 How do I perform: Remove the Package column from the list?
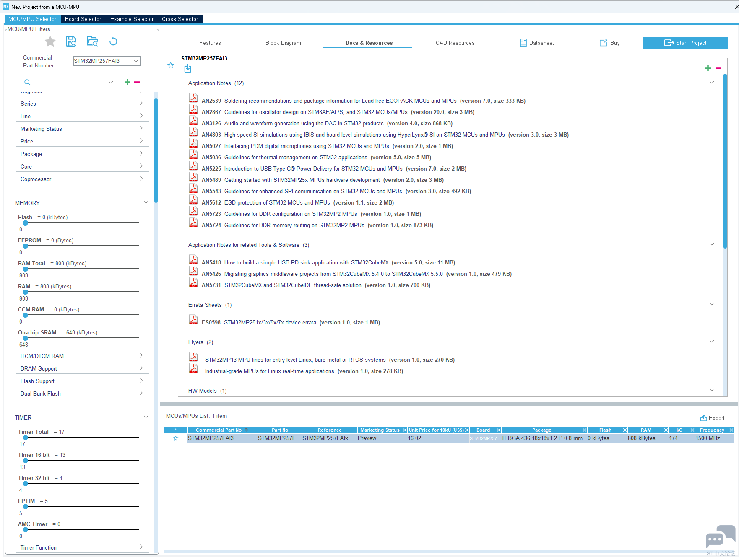(x=585, y=430)
